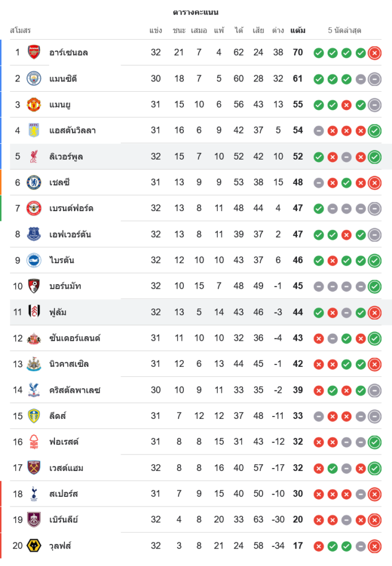This screenshot has height=566, width=392.
Task: Click the Chelsea club crest icon
Action: coord(35,182)
